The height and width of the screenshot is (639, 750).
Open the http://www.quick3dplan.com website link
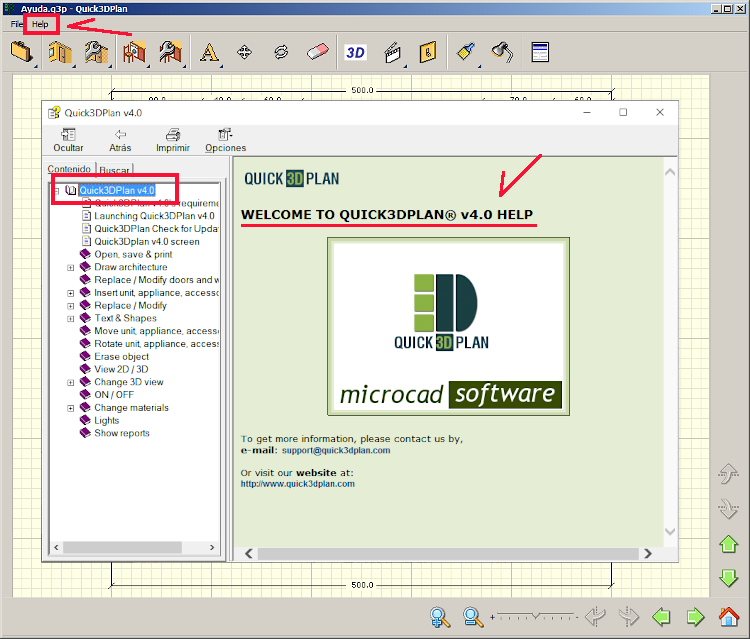[298, 484]
